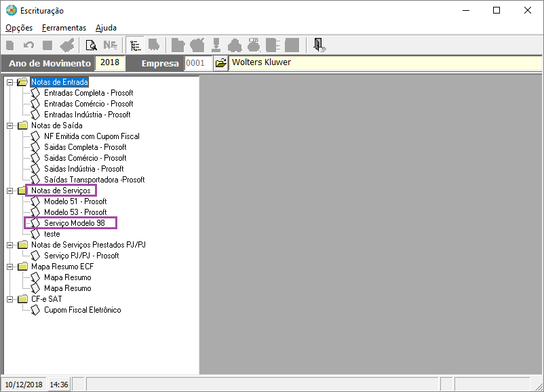Collapse the Notas de Saída node

pyautogui.click(x=9, y=125)
